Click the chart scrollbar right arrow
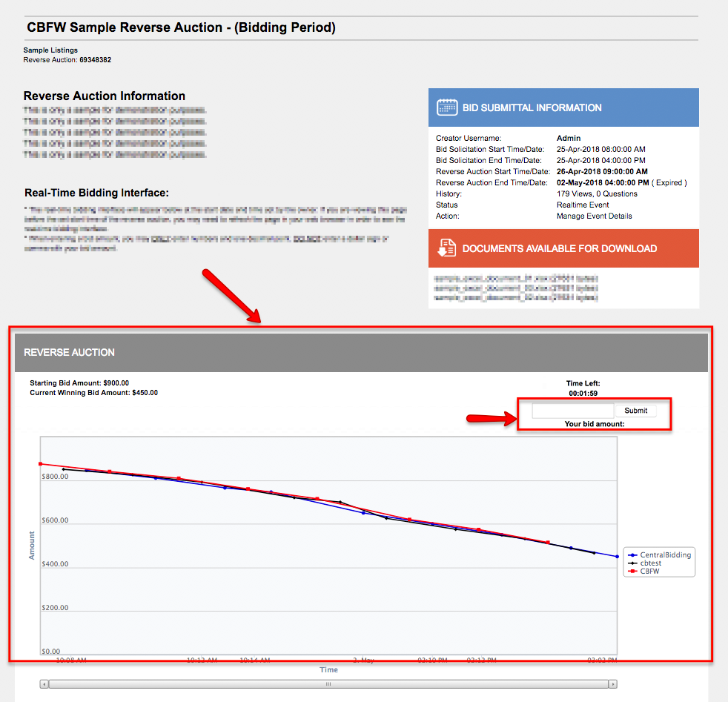This screenshot has width=728, height=702. (x=612, y=684)
